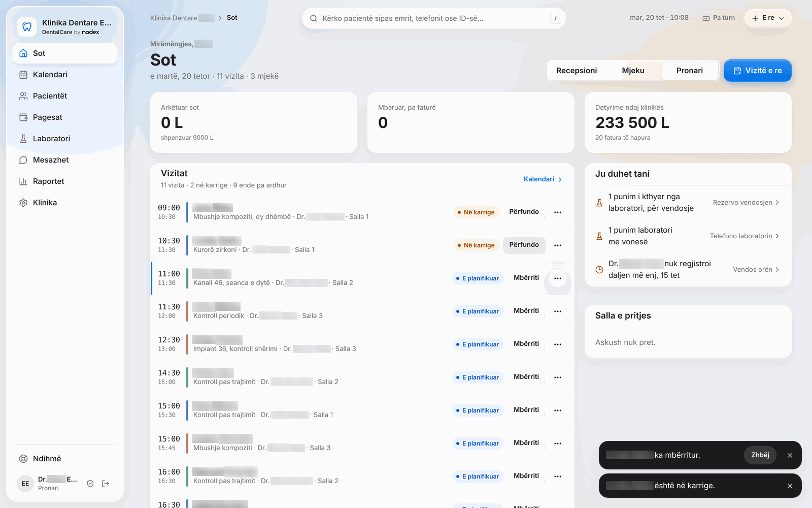Open Vendos orën action
This screenshot has height=508, width=812.
click(756, 269)
